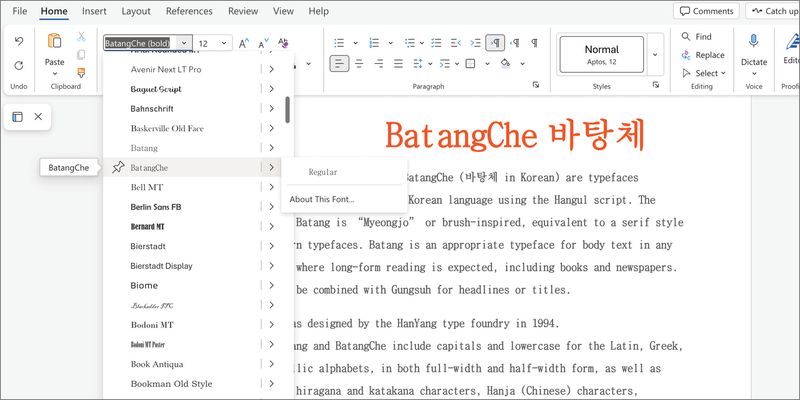Increase font size with grow icon

[x=245, y=43]
